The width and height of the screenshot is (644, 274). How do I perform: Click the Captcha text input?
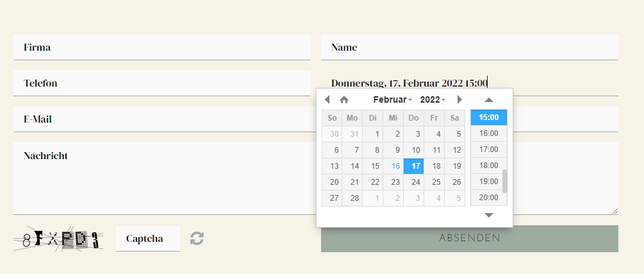click(x=148, y=239)
